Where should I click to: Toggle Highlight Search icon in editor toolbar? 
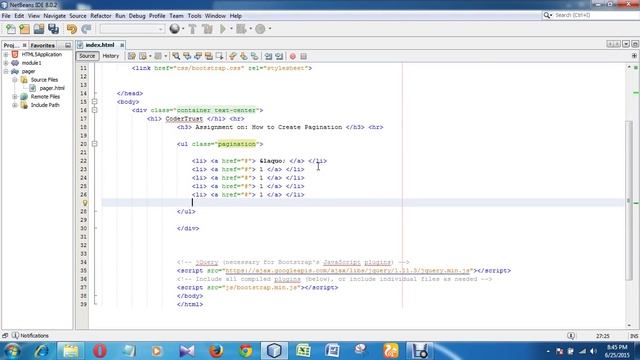pos(209,56)
